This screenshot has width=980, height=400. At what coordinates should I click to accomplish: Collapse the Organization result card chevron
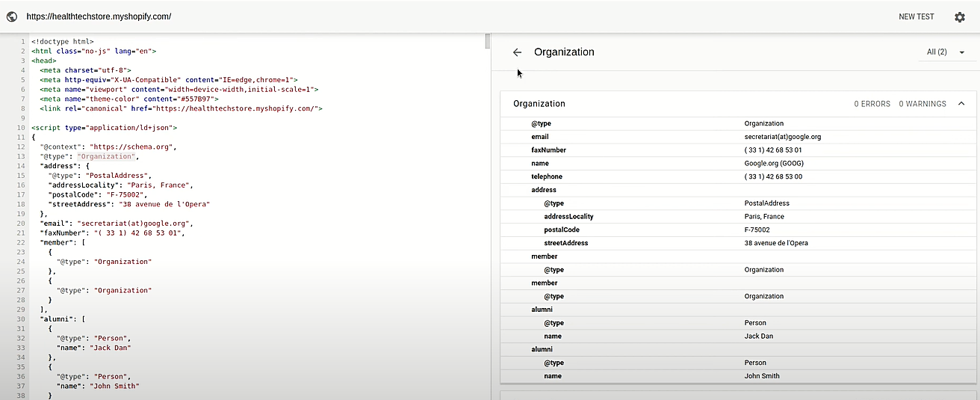(961, 104)
